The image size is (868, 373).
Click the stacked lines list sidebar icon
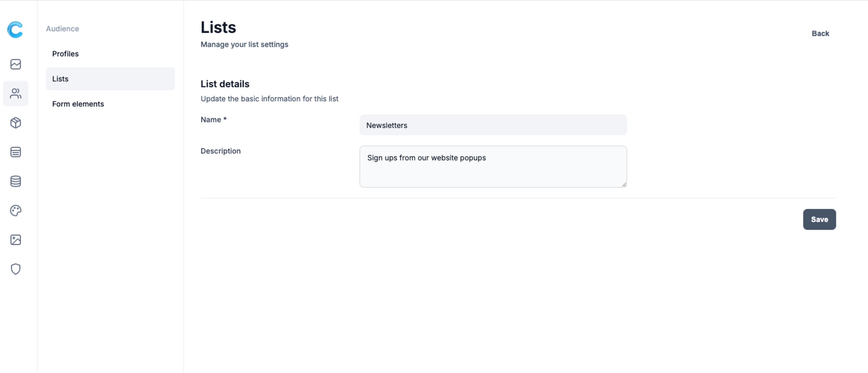coord(15,152)
